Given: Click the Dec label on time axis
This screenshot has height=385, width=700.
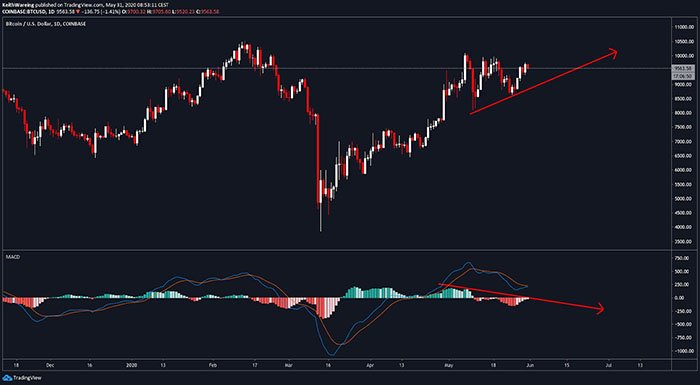Looking at the screenshot, I should (50, 364).
